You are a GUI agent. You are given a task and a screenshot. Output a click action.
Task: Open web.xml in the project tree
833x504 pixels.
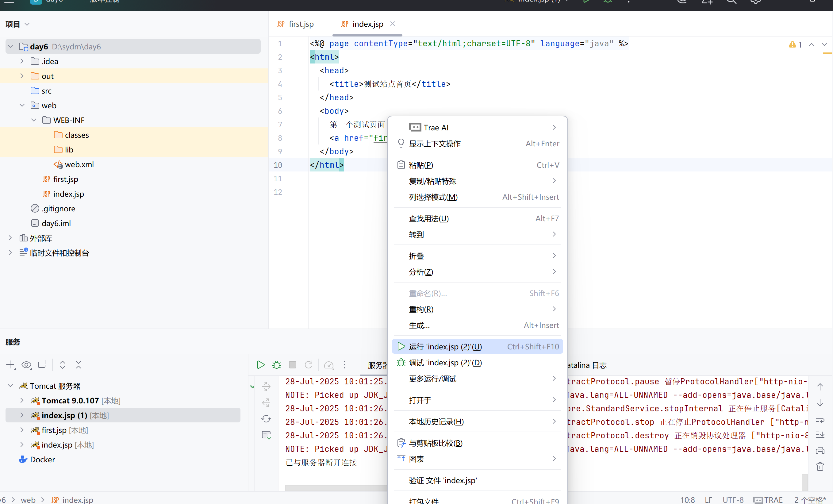[79, 165]
